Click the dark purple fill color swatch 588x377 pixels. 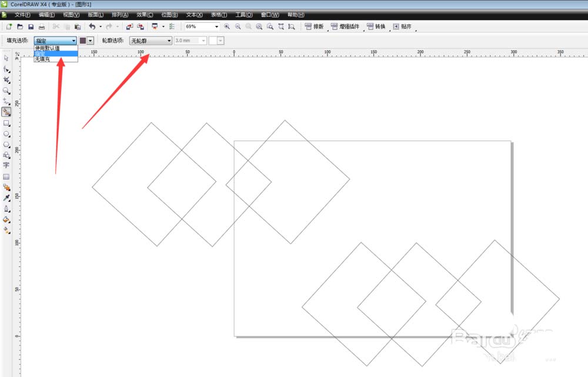point(83,41)
